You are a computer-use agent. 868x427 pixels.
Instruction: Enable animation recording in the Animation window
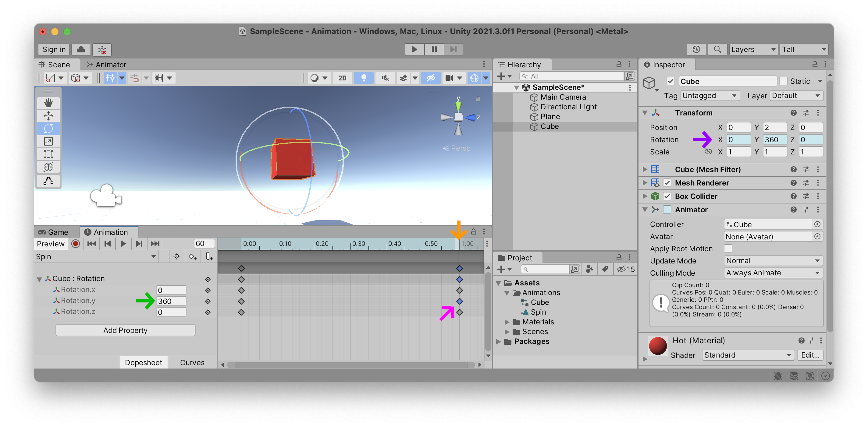coord(75,243)
